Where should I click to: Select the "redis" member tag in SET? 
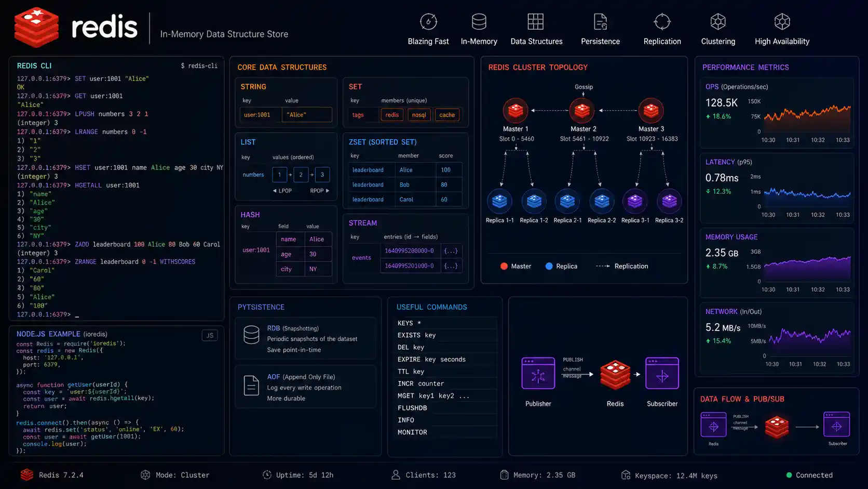(x=392, y=115)
